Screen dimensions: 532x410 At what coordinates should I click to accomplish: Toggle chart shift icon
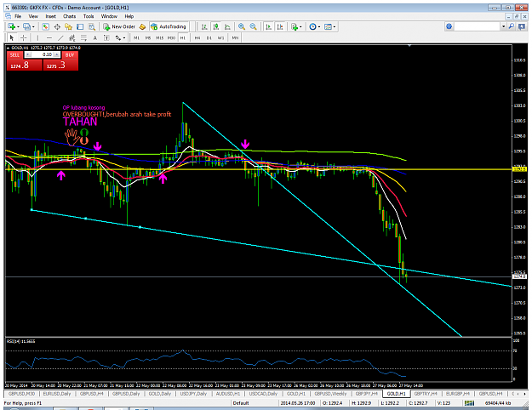[x=279, y=26]
